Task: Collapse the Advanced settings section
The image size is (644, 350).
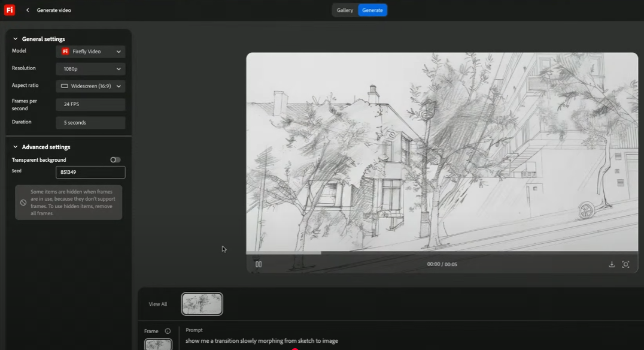Action: coord(16,147)
